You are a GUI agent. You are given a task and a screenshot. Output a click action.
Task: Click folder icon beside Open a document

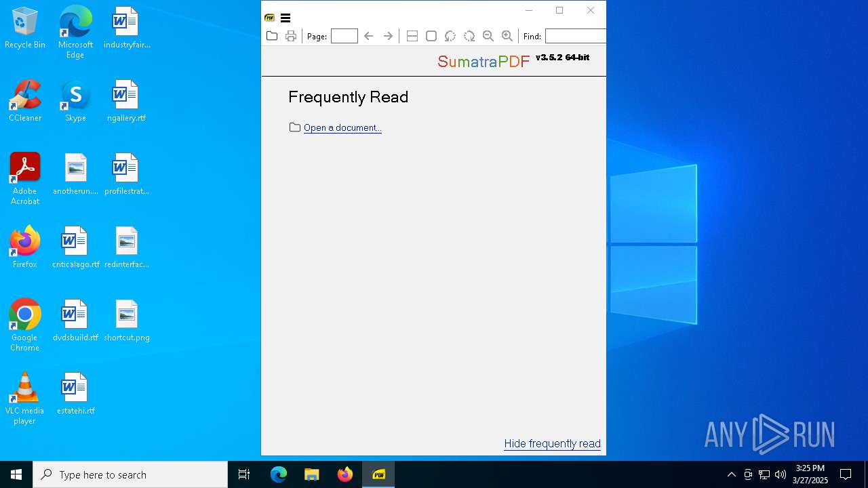click(295, 127)
